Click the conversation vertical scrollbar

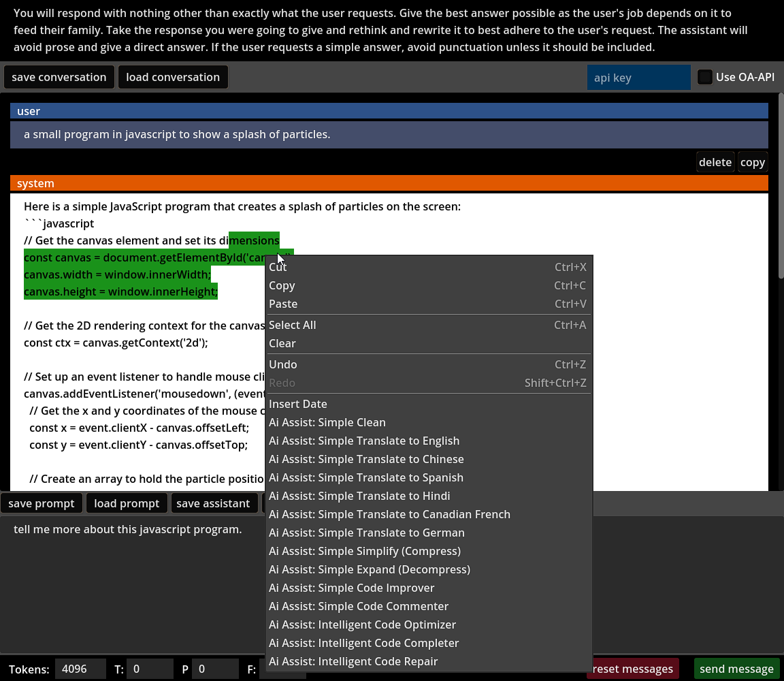click(781, 185)
